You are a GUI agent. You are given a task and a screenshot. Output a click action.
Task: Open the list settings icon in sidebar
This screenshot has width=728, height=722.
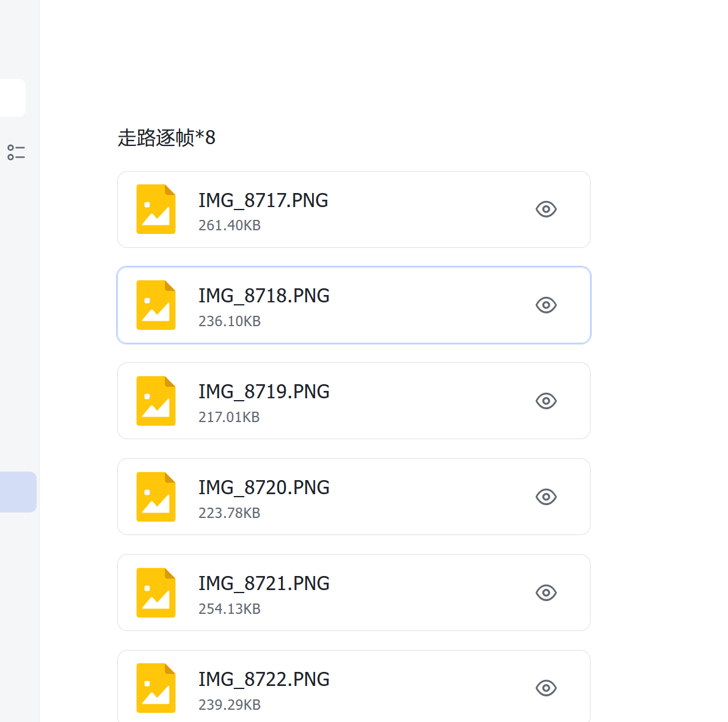pyautogui.click(x=16, y=152)
